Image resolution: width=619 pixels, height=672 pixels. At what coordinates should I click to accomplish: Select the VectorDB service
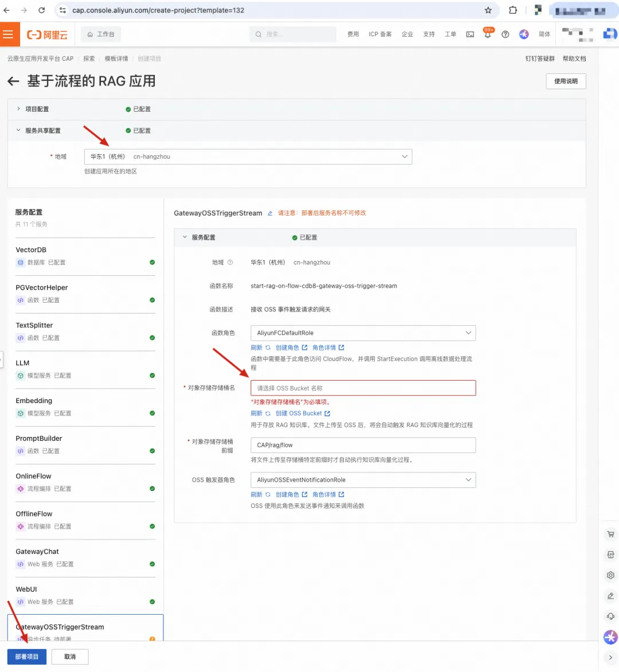pyautogui.click(x=85, y=256)
